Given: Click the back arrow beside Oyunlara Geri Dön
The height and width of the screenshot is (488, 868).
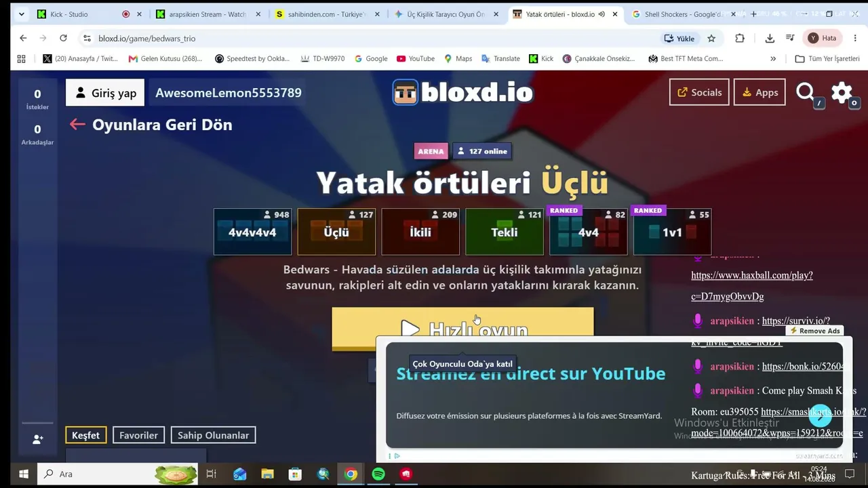Looking at the screenshot, I should [77, 124].
